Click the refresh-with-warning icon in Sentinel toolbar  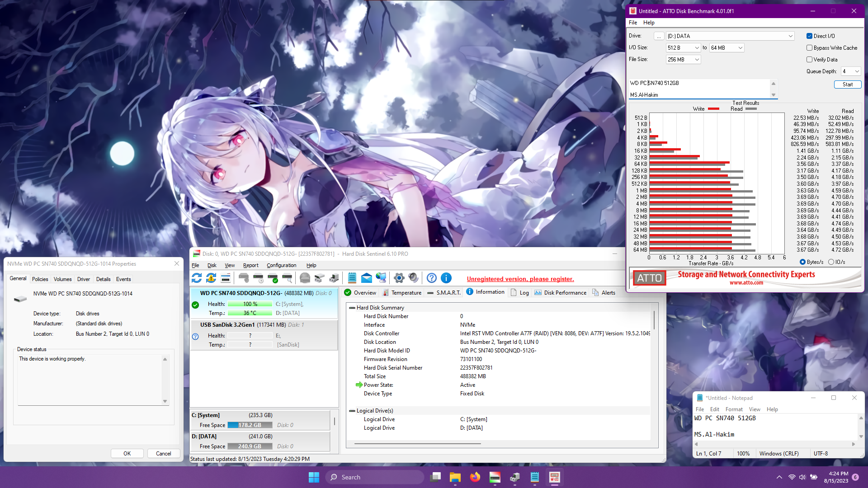[x=211, y=278]
